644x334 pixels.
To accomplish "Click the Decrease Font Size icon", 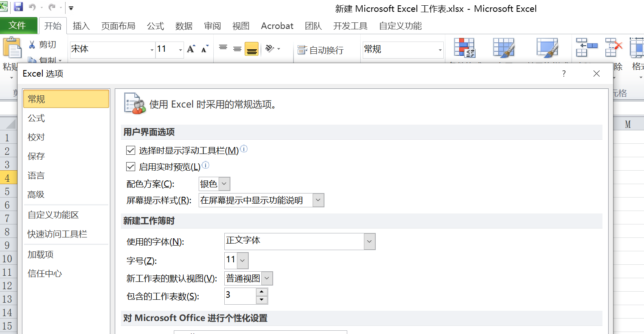I will 205,49.
